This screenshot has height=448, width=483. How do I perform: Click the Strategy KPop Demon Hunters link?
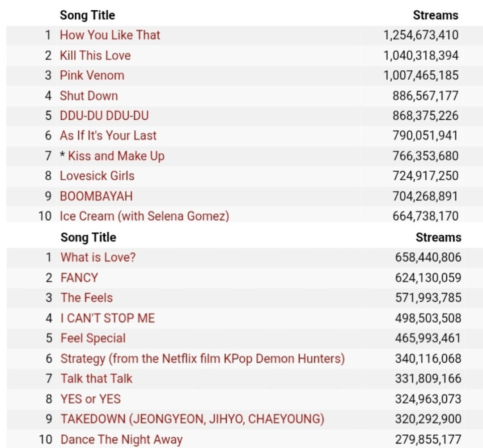(203, 359)
